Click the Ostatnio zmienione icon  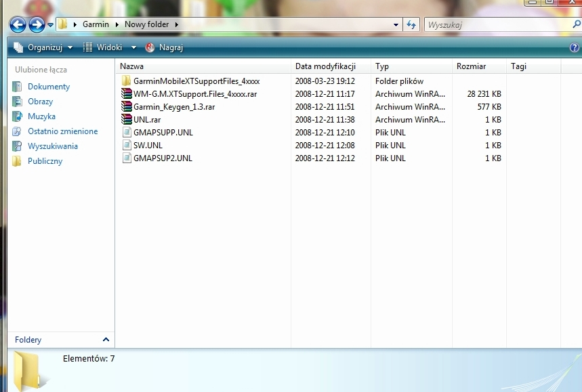[x=17, y=131]
